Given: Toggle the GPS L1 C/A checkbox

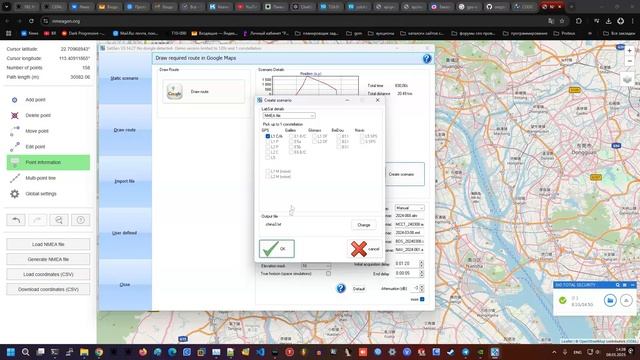Looking at the screenshot, I should 268,136.
